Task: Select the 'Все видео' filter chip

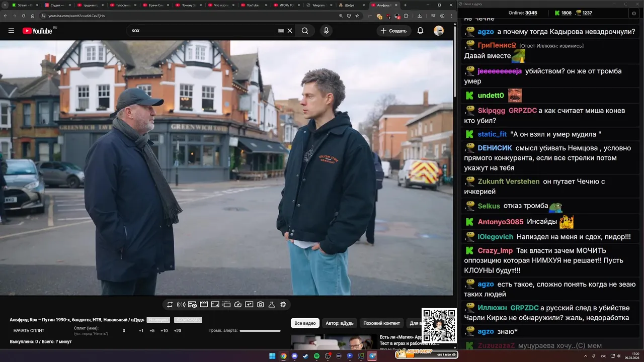Action: pyautogui.click(x=305, y=323)
